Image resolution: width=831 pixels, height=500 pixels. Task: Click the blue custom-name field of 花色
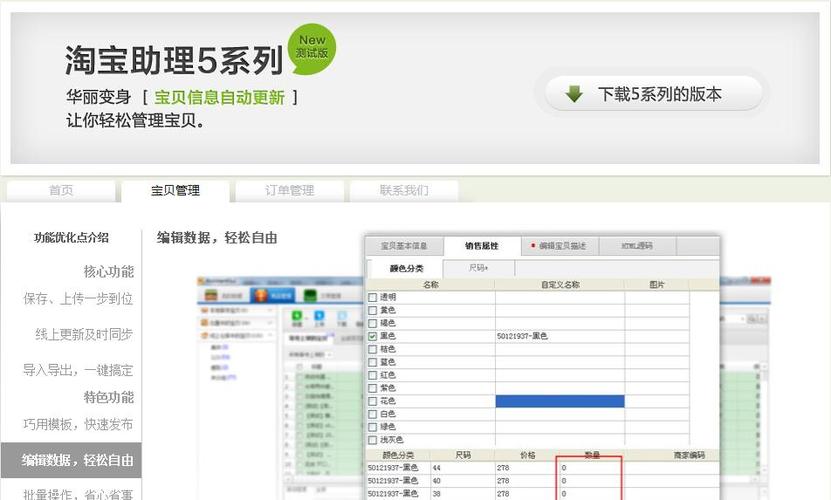tap(560, 401)
